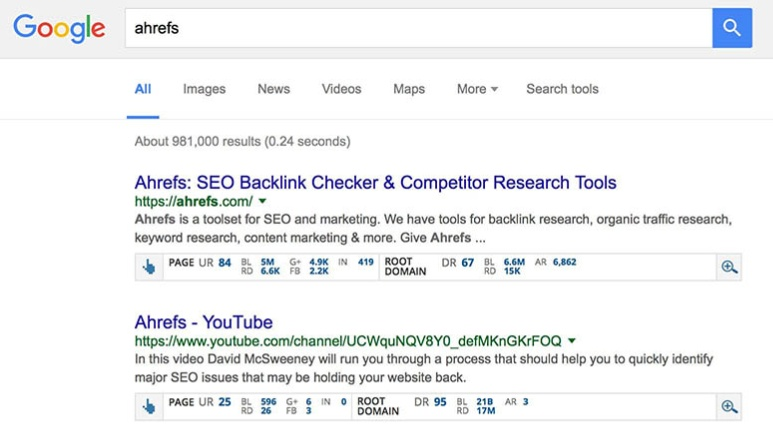
Task: Click the 6.6K referring domains page value
Action: [x=270, y=271]
